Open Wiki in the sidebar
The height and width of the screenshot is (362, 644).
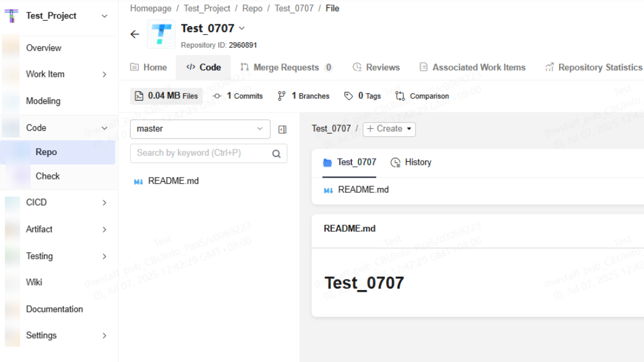[x=34, y=283]
